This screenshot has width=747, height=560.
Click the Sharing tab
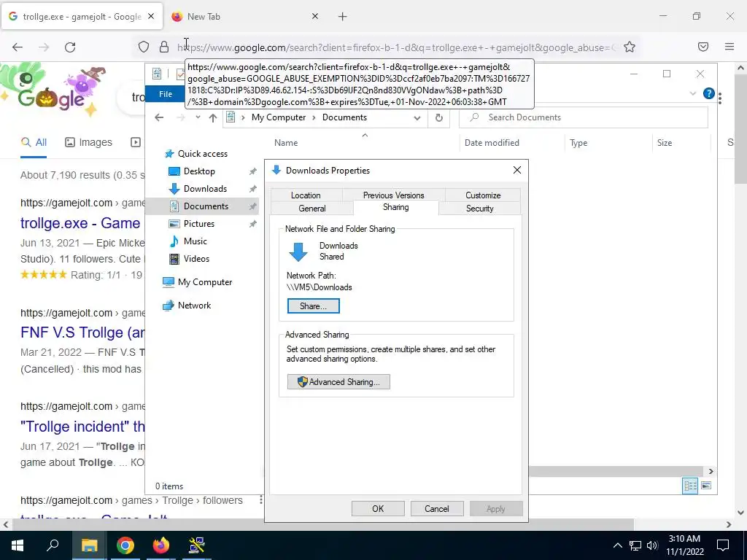tap(396, 207)
